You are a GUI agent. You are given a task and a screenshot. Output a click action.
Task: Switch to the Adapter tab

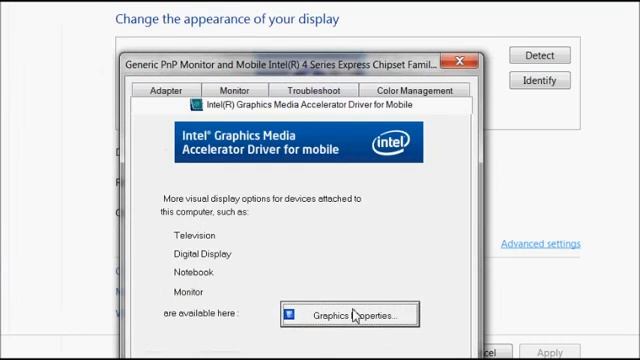(166, 91)
